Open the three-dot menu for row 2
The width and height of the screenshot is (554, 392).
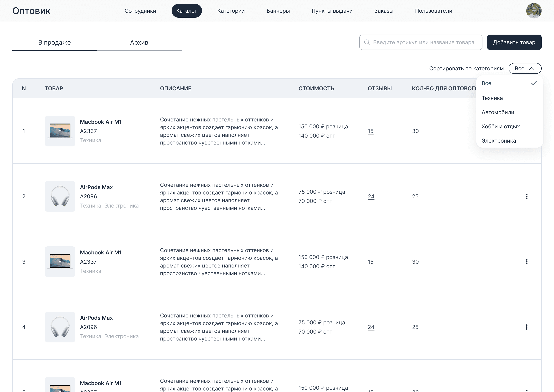click(x=526, y=197)
